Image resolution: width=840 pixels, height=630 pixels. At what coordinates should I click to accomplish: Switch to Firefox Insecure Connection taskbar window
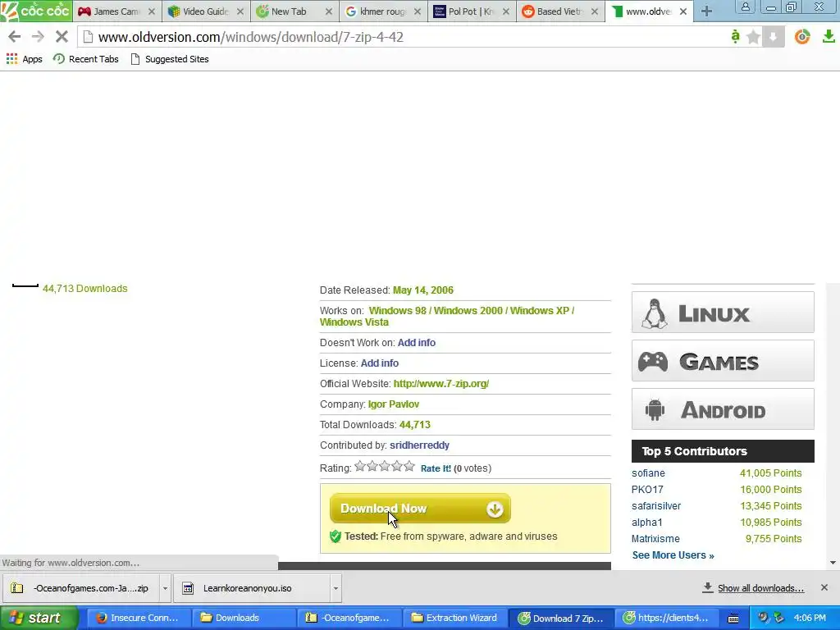tap(138, 619)
